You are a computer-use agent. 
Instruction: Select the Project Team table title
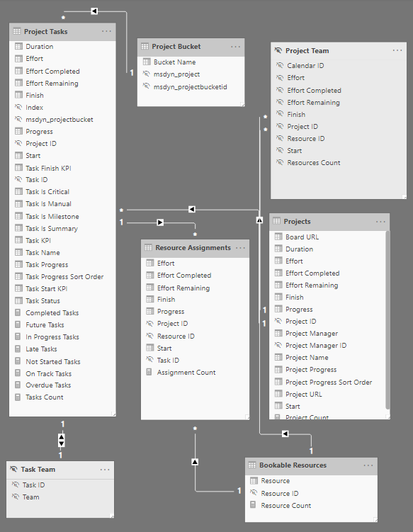click(307, 50)
